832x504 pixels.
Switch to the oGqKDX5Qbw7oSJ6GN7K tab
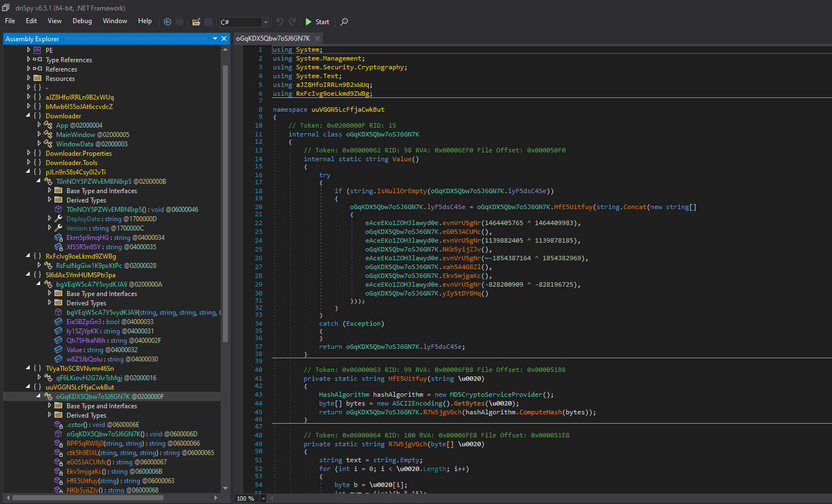273,39
